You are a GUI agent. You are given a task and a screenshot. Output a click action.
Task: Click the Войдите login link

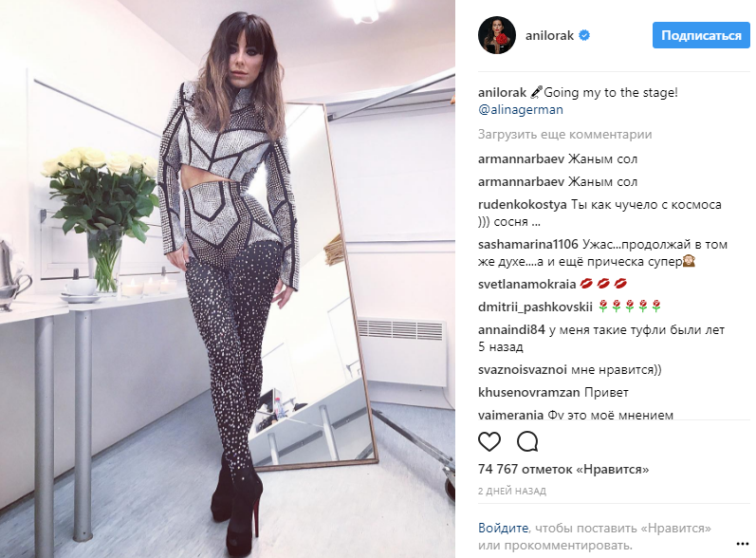tap(504, 528)
